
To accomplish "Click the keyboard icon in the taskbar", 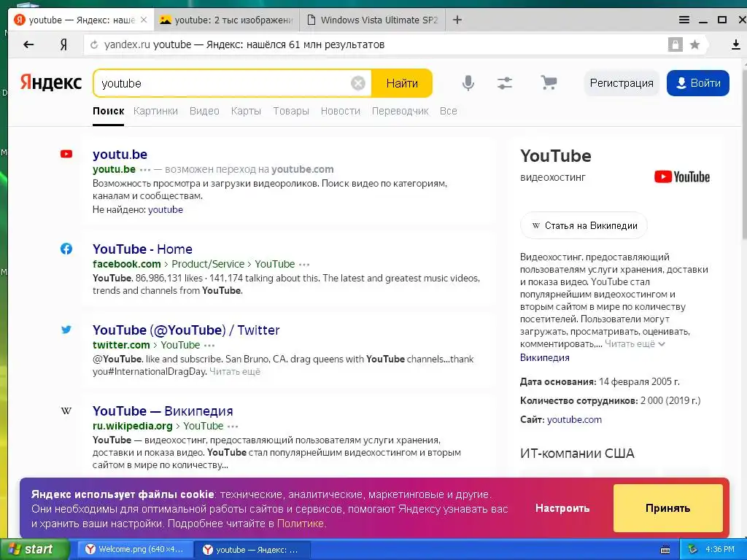I will (665, 550).
